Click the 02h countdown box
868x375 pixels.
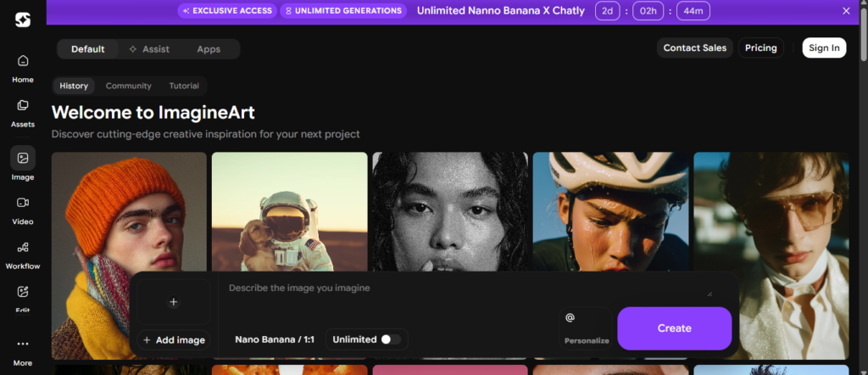648,11
